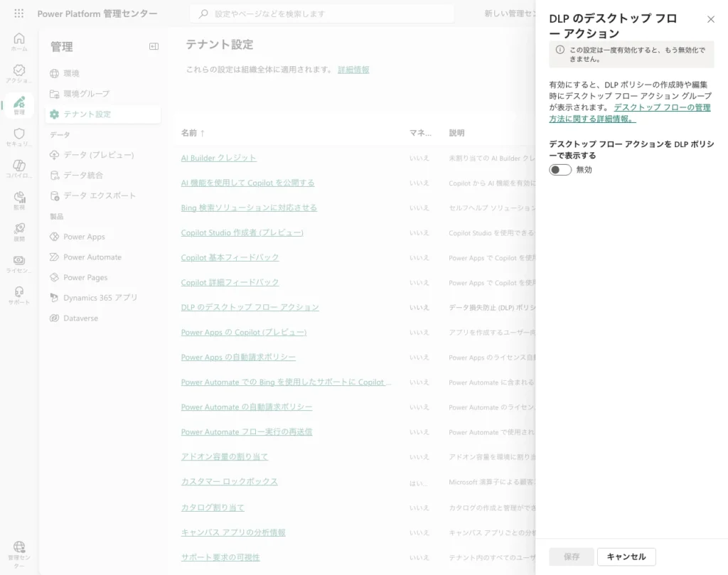Open Copilot 基本フィードバック setting
The image size is (728, 575).
click(230, 257)
